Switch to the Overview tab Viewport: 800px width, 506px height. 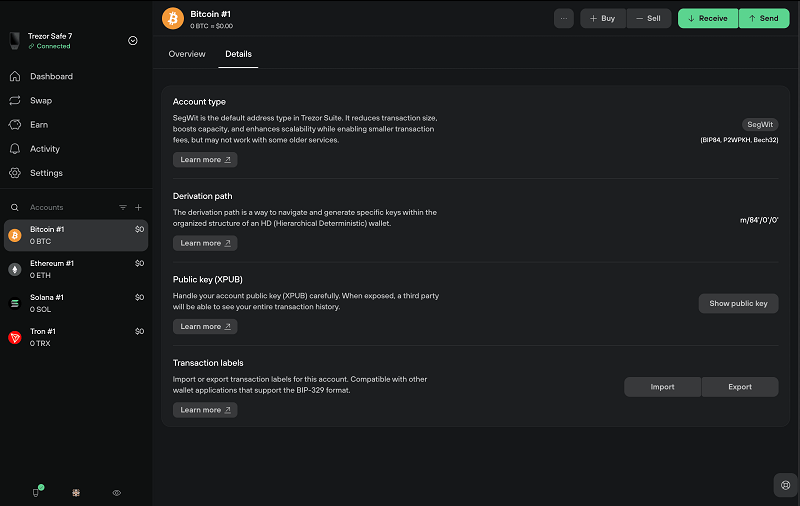pyautogui.click(x=187, y=54)
